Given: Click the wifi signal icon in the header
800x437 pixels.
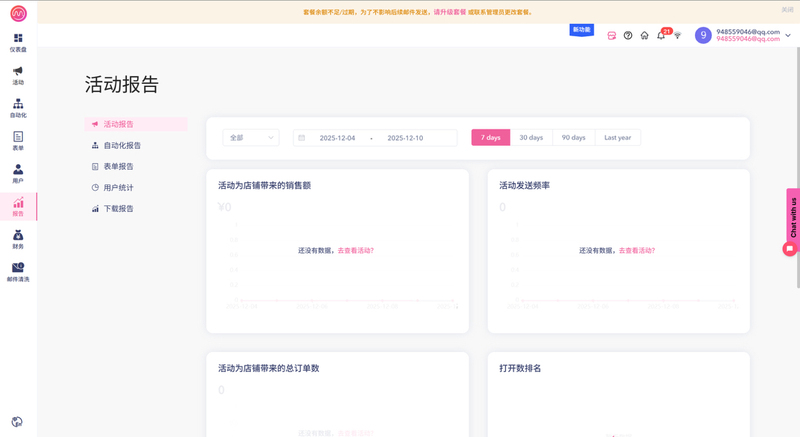Looking at the screenshot, I should click(678, 35).
